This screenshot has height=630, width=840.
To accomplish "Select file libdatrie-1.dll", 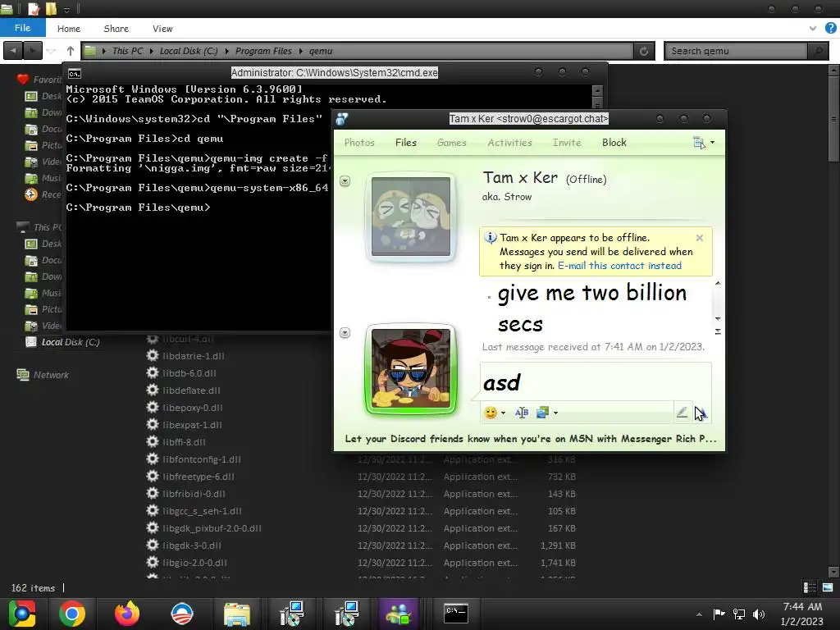I will [194, 356].
